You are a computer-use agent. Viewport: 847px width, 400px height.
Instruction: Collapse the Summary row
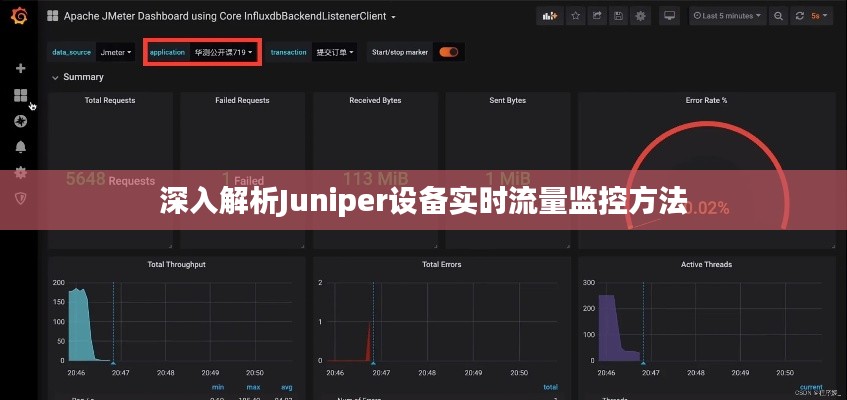point(78,77)
